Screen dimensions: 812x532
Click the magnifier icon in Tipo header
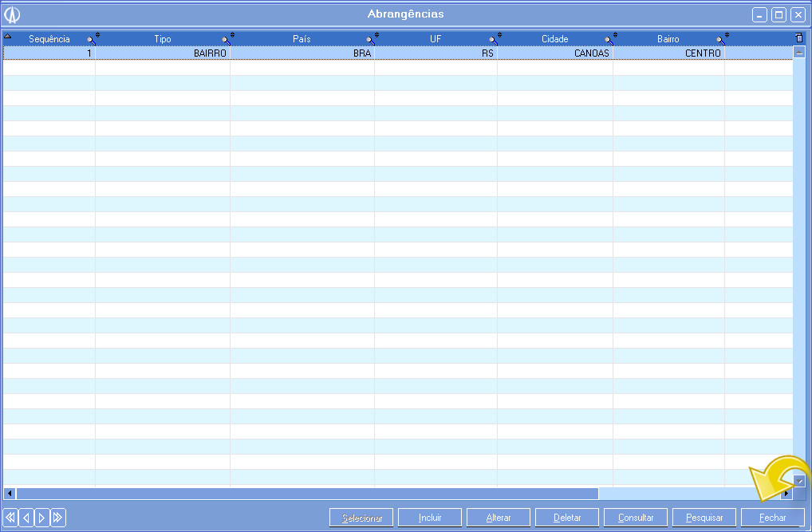(x=226, y=41)
